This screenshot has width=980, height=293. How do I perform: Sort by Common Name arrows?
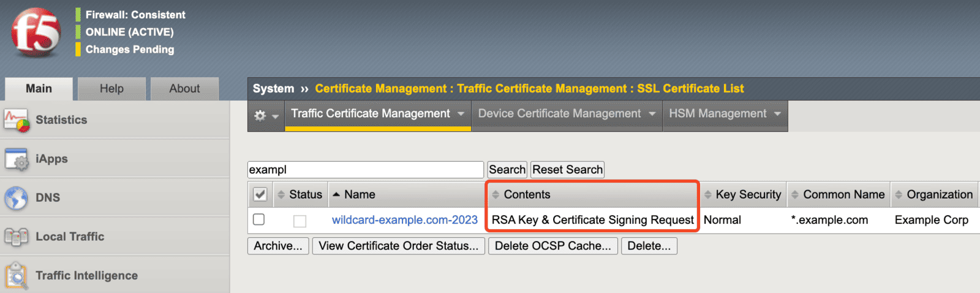pyautogui.click(x=795, y=195)
